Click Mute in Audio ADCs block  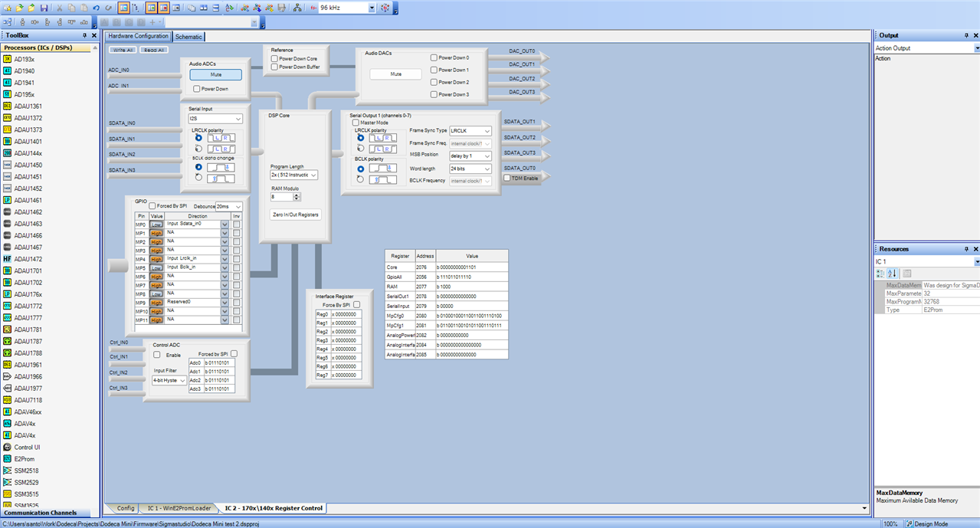pos(215,74)
